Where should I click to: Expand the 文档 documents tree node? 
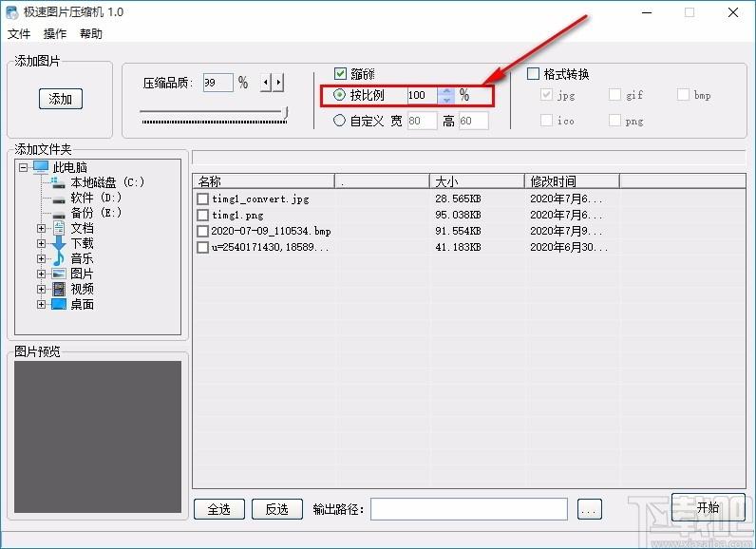pyautogui.click(x=41, y=228)
